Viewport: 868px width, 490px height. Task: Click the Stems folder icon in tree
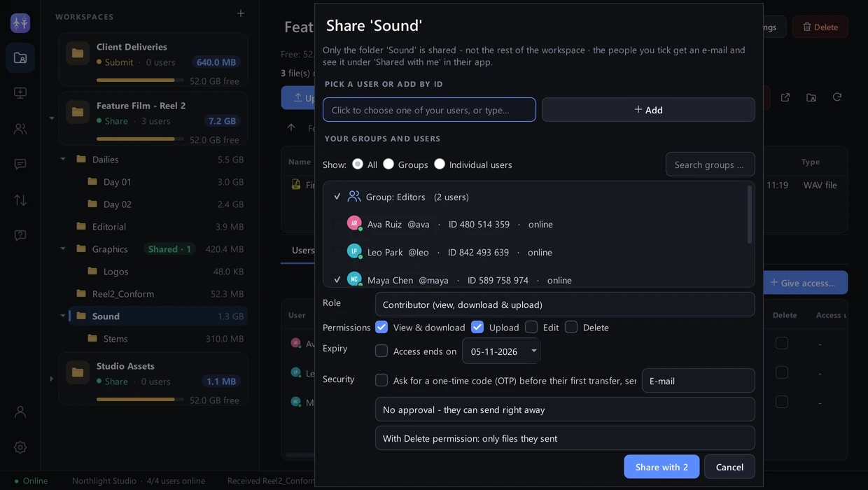(92, 338)
